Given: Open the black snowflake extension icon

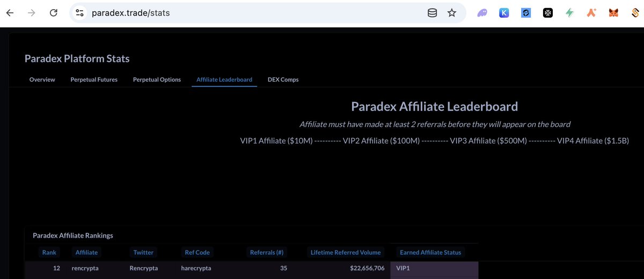Looking at the screenshot, I should (x=548, y=13).
